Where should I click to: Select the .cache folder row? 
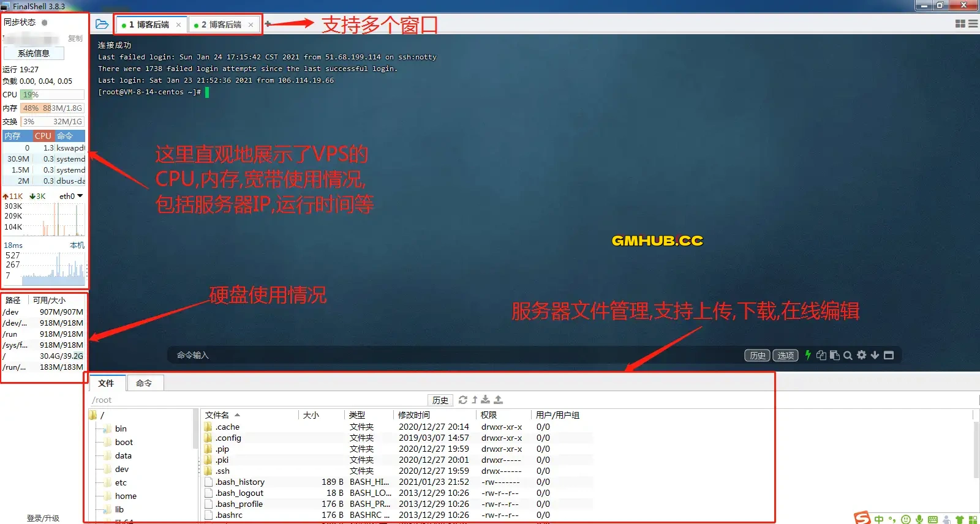click(398, 427)
